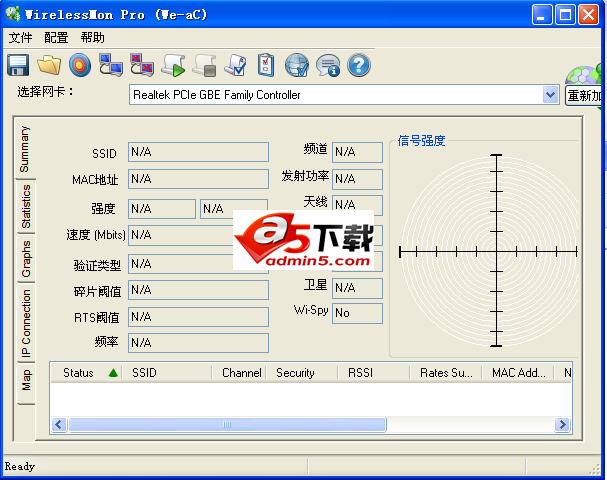This screenshot has height=480, width=607.
Task: Click the open folder toolbar icon
Action: pos(49,66)
